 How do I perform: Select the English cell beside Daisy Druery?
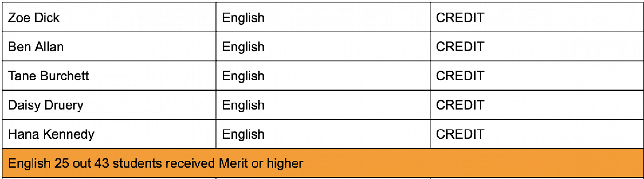click(x=243, y=105)
